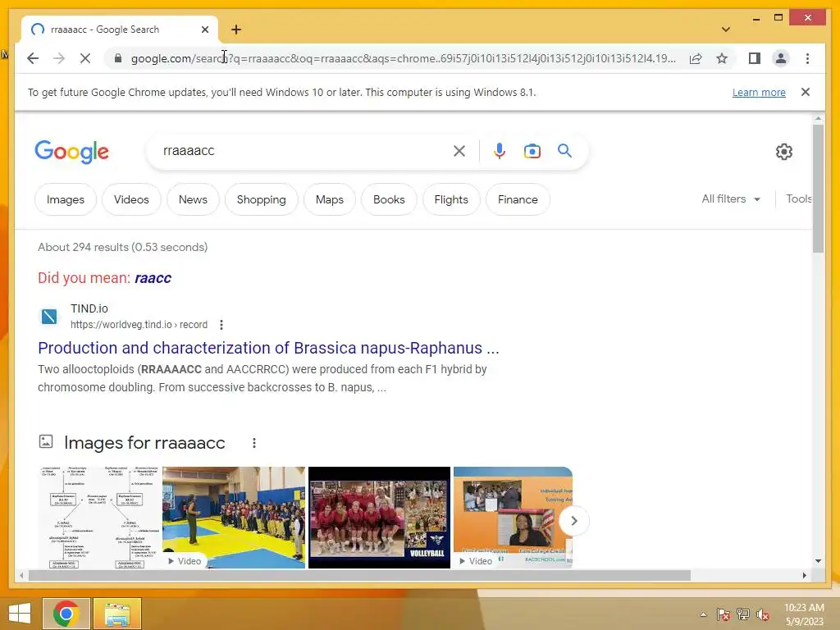Switch to Shopping results
840x630 pixels.
pos(262,199)
